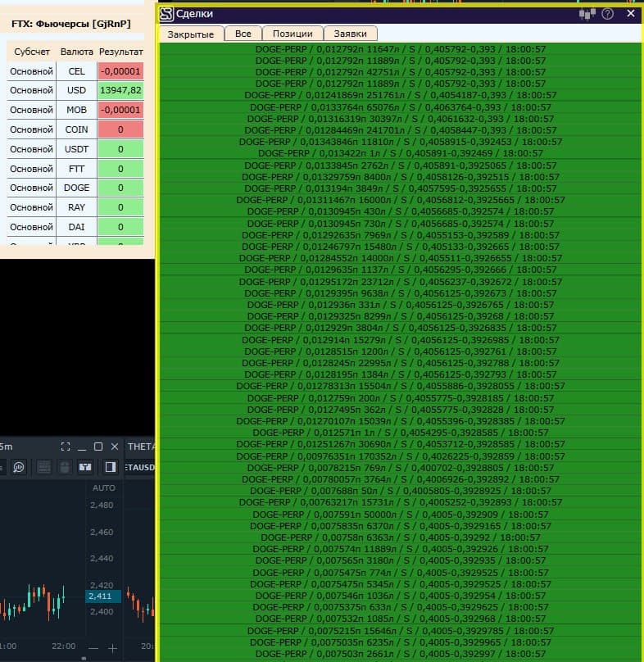Click the candlestick chart icon in Сделки title bar
This screenshot has height=662, width=644.
click(587, 14)
